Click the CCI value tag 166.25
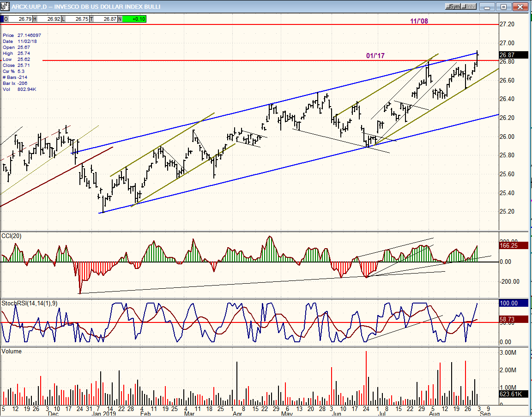 pos(514,245)
